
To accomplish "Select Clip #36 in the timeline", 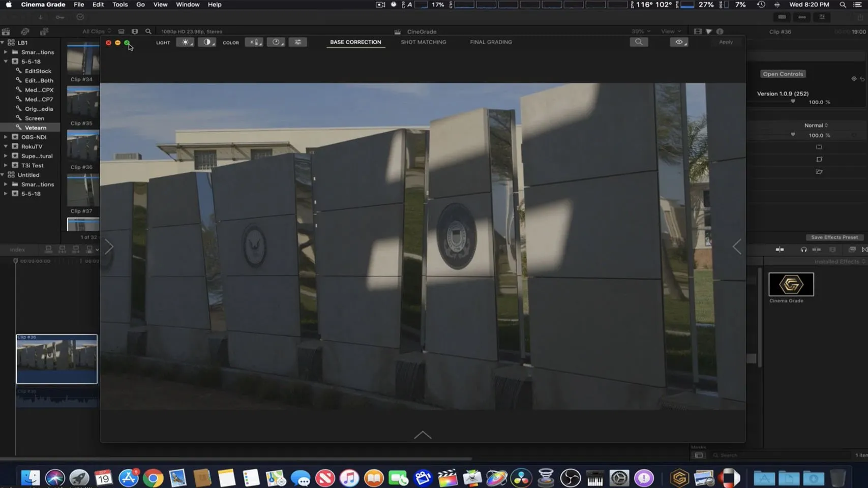I will point(56,359).
